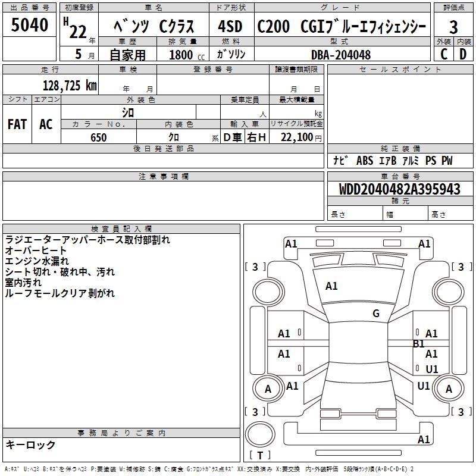Select the interior color クロ
This screenshot has height=476, width=476.
[174, 137]
